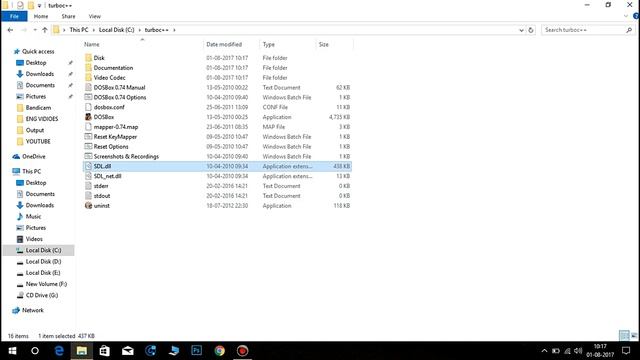Click the Search turboc++ field
This screenshot has width=640, height=360.
(588, 30)
